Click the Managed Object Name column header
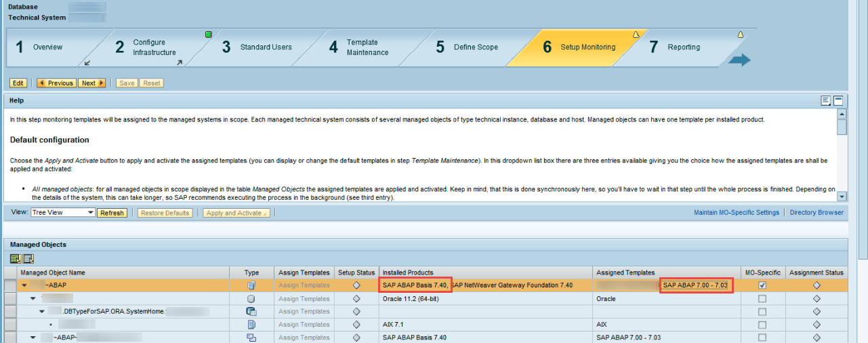This screenshot has height=343, width=868. pyautogui.click(x=129, y=273)
